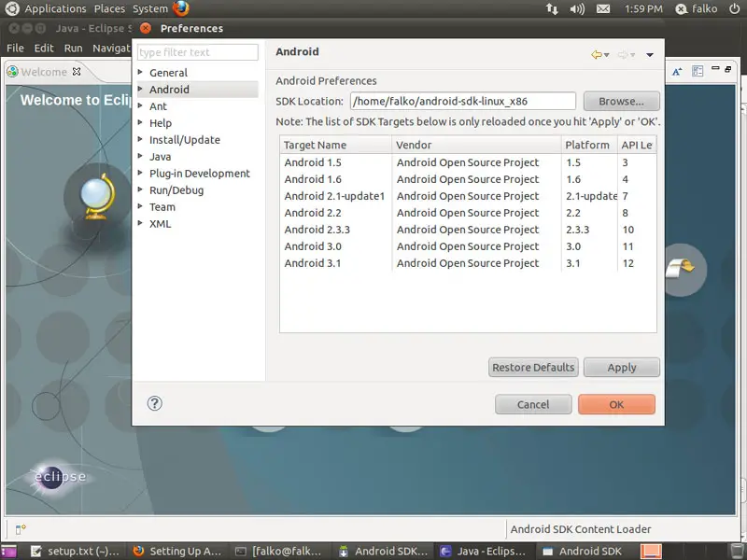
Task: Select the Android 3.0 target row
Action: (468, 246)
